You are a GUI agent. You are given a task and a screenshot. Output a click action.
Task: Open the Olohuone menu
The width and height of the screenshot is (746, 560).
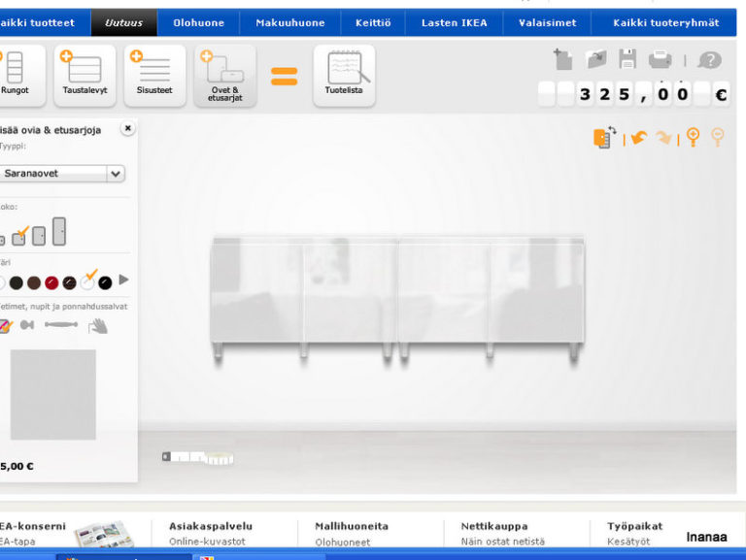[198, 22]
